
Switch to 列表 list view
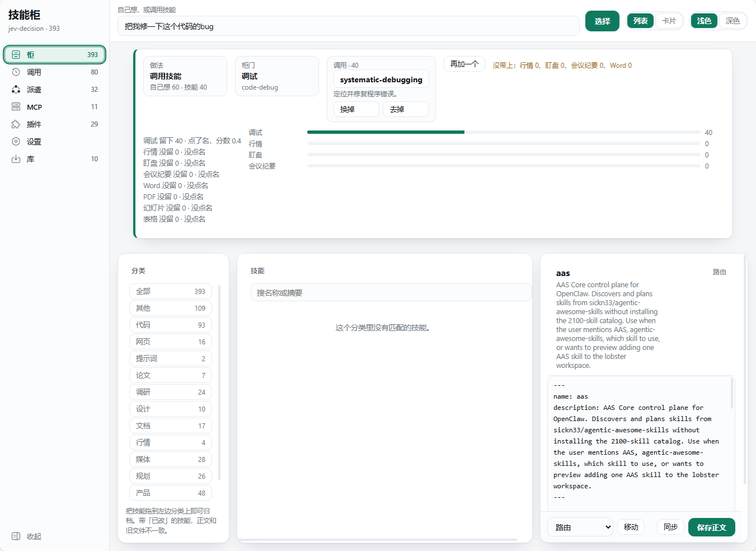[641, 21]
